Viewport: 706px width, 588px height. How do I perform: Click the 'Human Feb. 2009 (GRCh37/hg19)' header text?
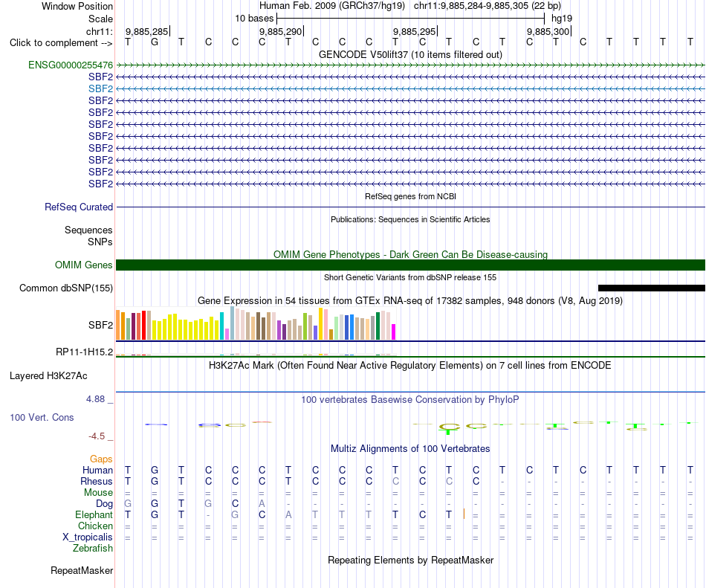pyautogui.click(x=332, y=6)
